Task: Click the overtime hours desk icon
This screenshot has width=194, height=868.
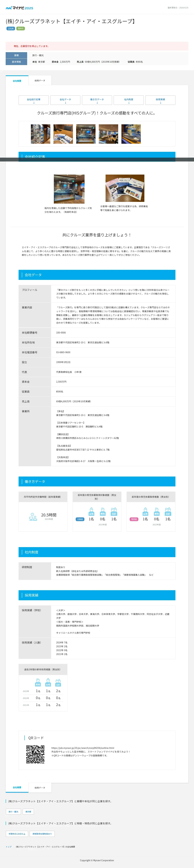Action: coord(33,517)
